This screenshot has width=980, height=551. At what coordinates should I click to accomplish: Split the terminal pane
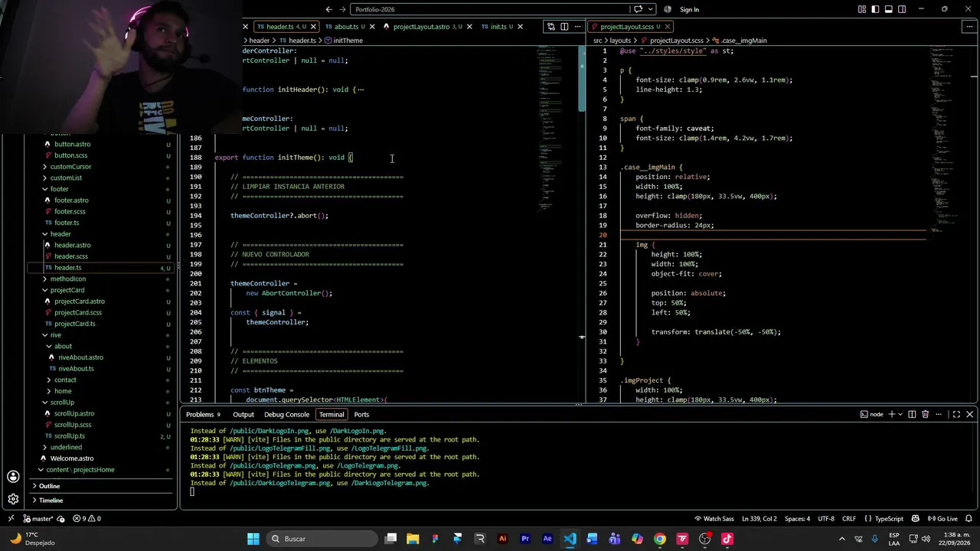pyautogui.click(x=912, y=414)
